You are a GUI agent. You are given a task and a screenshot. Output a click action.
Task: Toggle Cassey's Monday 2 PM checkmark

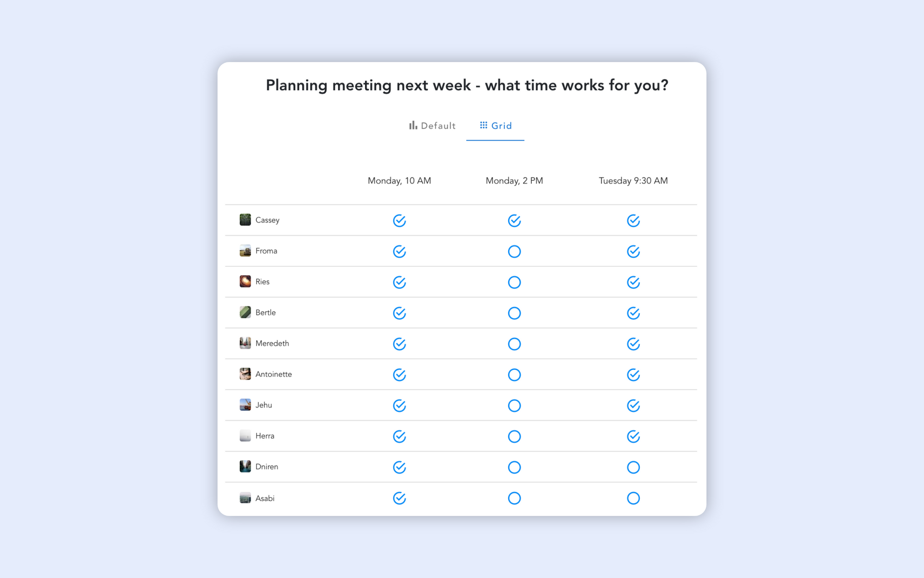pyautogui.click(x=514, y=221)
